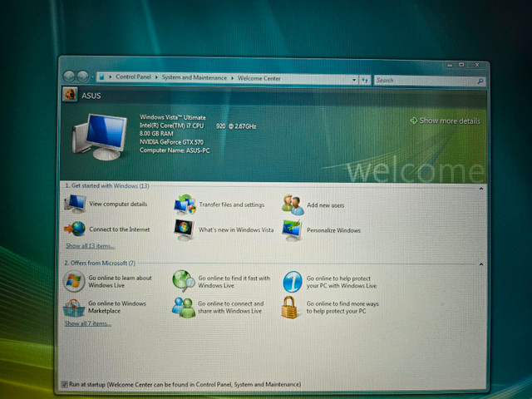The image size is (532, 399).
Task: Toggle the Run at startup checkbox
Action: (x=64, y=384)
